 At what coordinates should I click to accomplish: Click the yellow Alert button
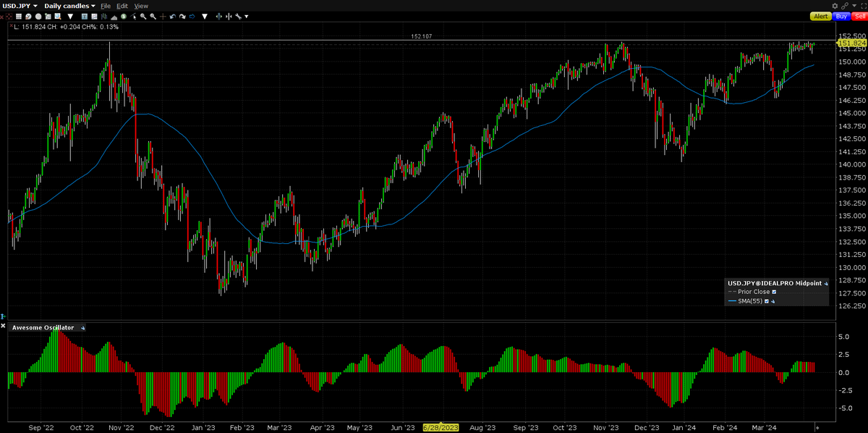point(821,16)
